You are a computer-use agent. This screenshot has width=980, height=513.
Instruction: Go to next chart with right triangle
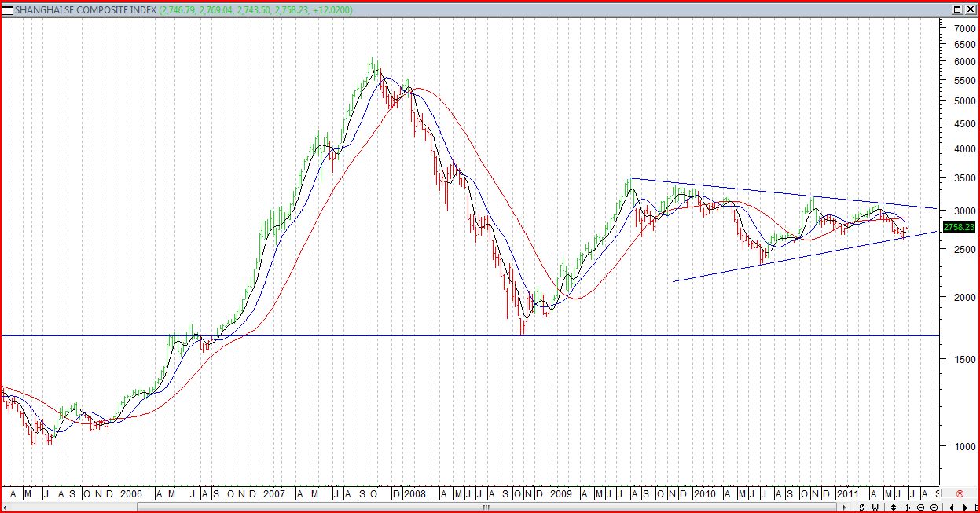click(965, 508)
